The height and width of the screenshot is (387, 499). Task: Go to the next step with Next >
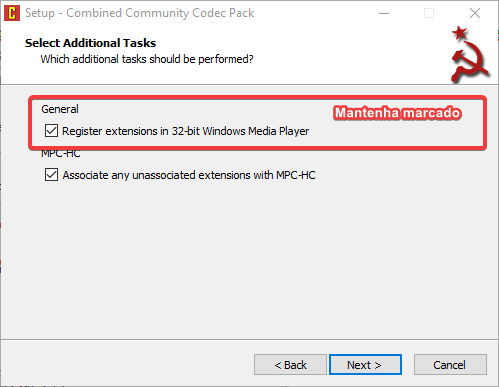pos(365,365)
